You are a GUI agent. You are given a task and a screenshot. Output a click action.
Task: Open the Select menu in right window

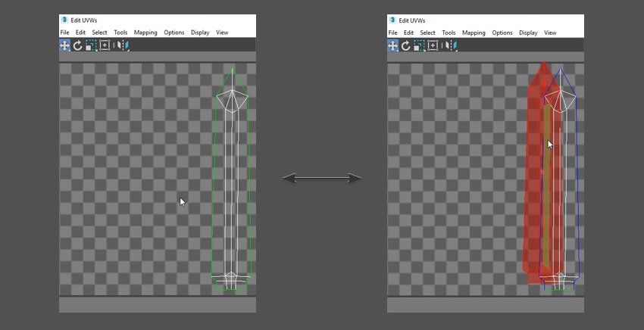click(427, 33)
